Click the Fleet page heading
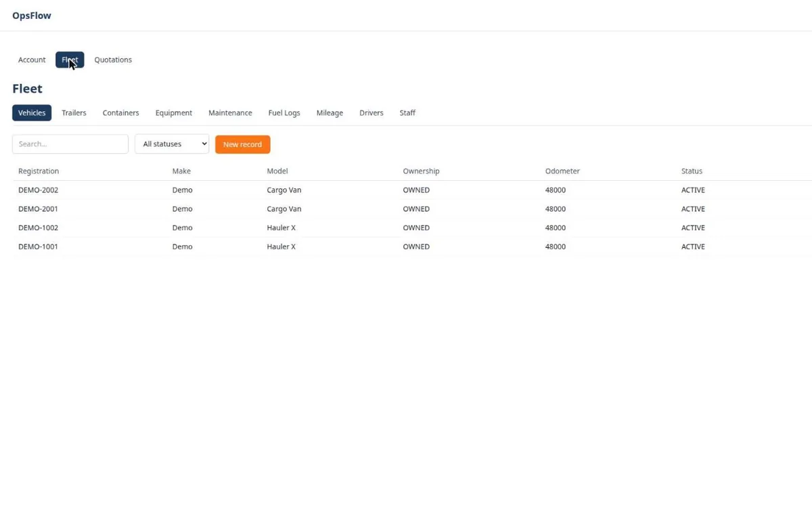This screenshot has width=812, height=508. coord(27,89)
